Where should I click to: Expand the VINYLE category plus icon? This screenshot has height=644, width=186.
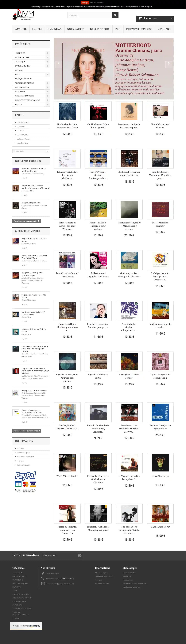click(x=47, y=104)
